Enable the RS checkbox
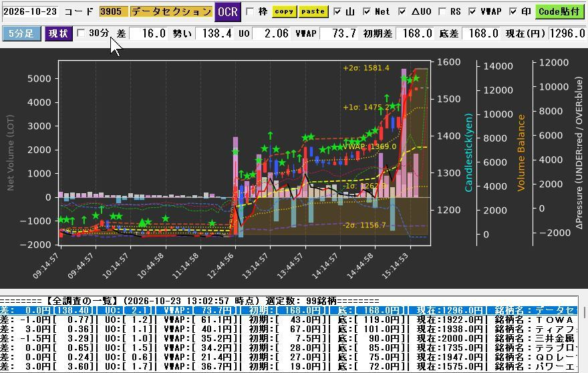 442,11
